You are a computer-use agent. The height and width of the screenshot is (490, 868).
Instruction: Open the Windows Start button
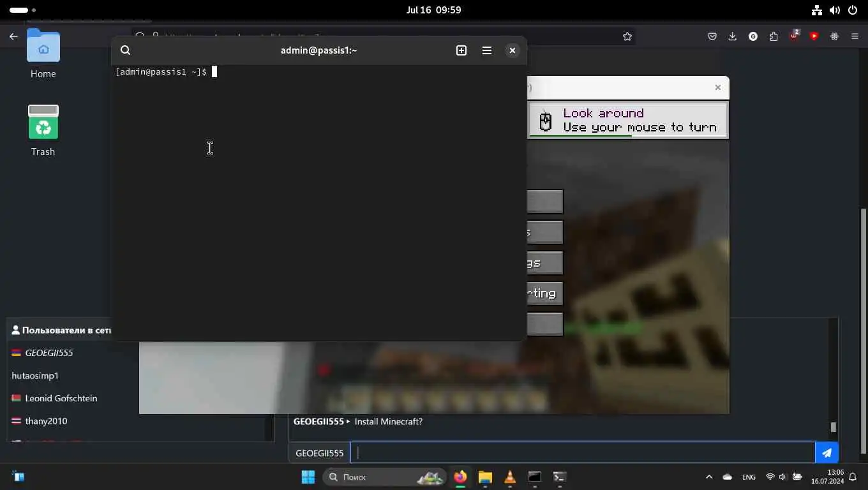308,477
